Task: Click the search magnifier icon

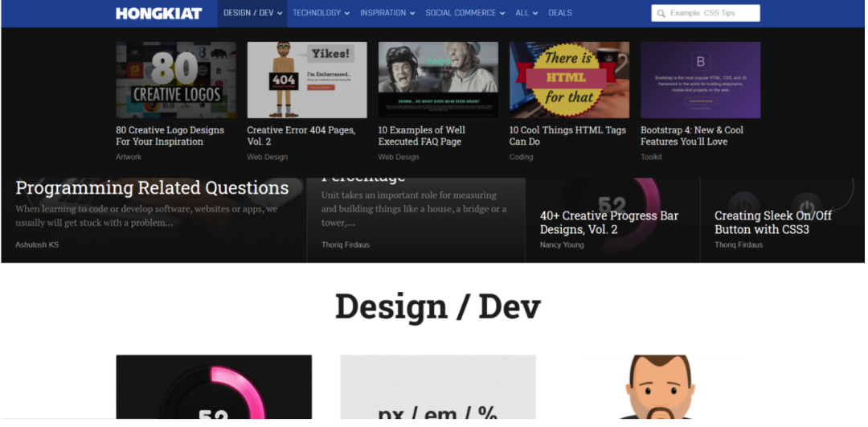Action: coord(661,14)
